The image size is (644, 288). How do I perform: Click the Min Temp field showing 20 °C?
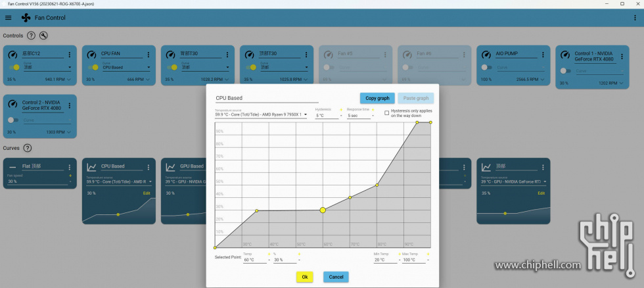pyautogui.click(x=385, y=260)
